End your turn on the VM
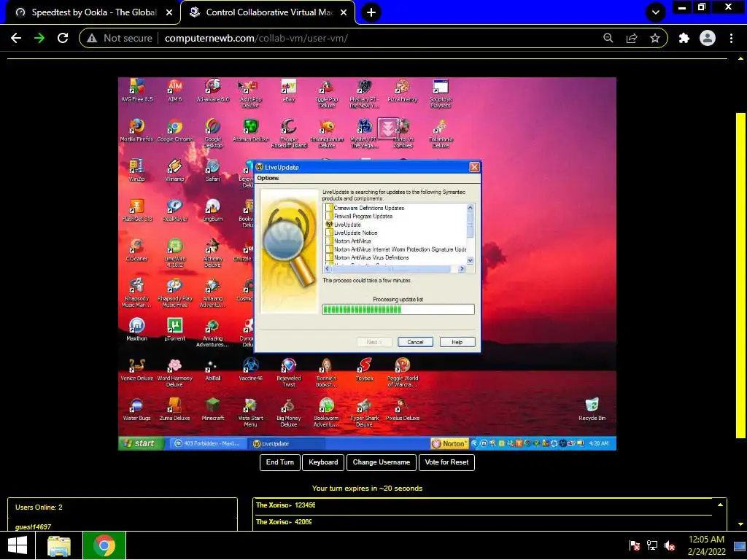The height and width of the screenshot is (560, 747). pyautogui.click(x=280, y=462)
